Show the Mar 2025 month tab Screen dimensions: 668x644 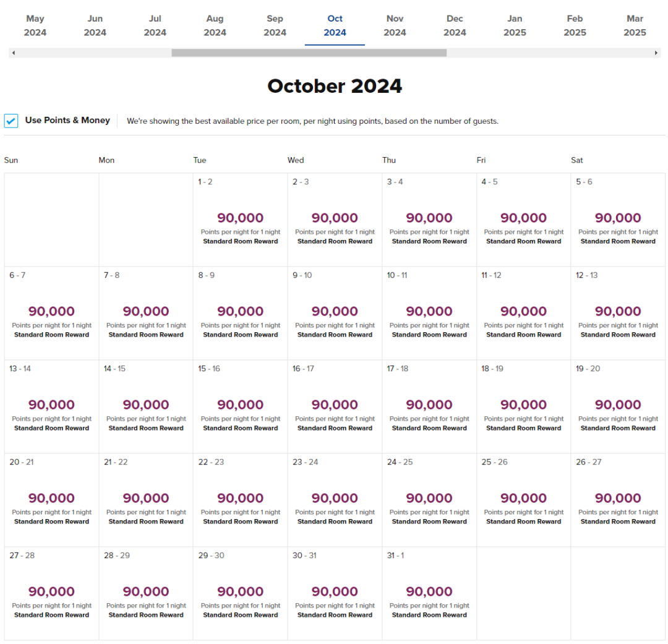[x=635, y=26]
